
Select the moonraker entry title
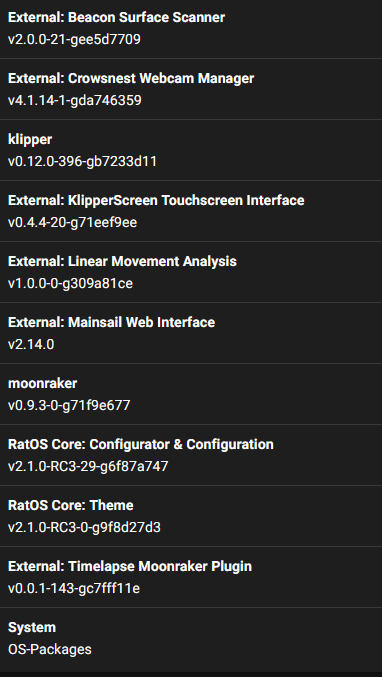(x=43, y=383)
